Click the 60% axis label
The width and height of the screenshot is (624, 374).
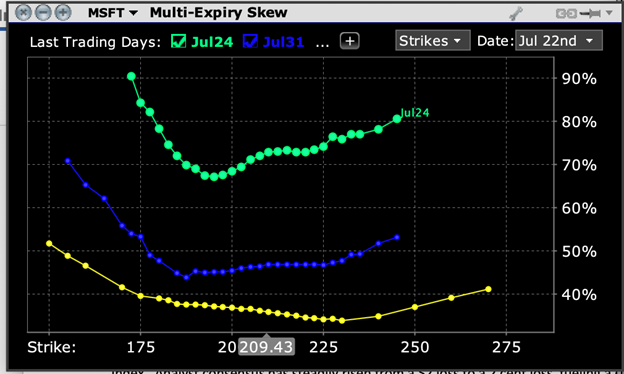(x=579, y=208)
